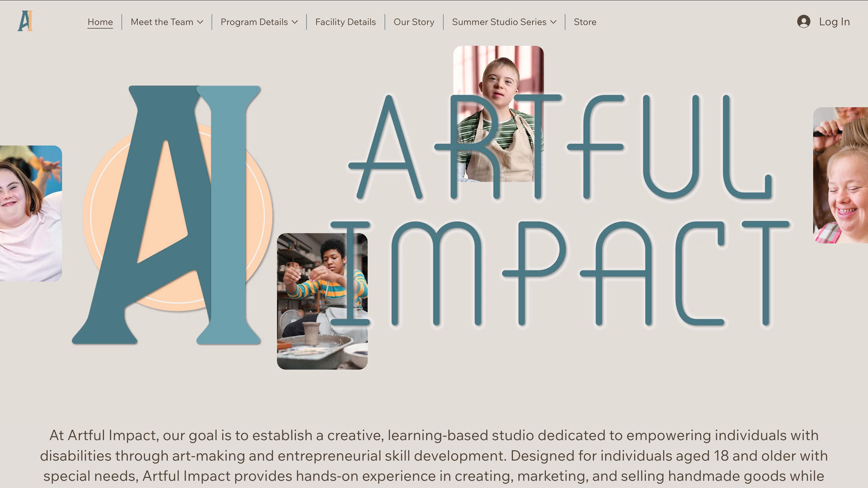Expand the Program Details dropdown arrow
The width and height of the screenshot is (868, 488).
tap(295, 22)
